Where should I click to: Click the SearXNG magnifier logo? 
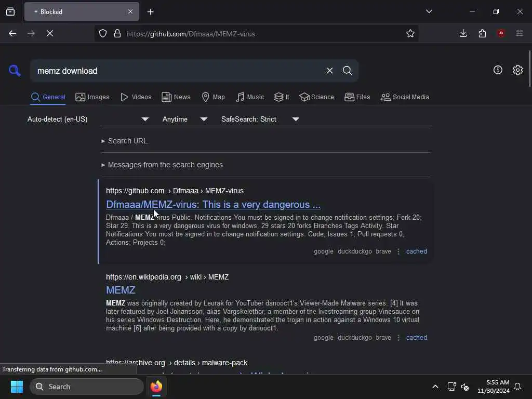point(15,71)
